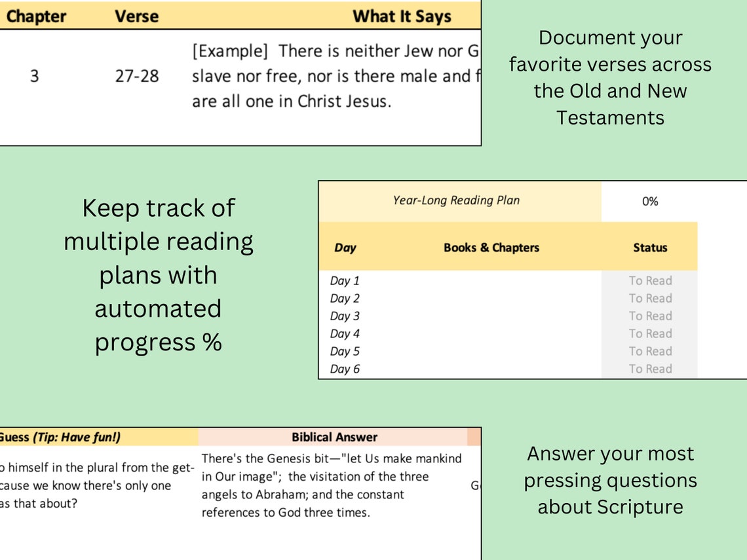The height and width of the screenshot is (560, 747).
Task: Click the "Chapter" column header
Action: coord(36,16)
